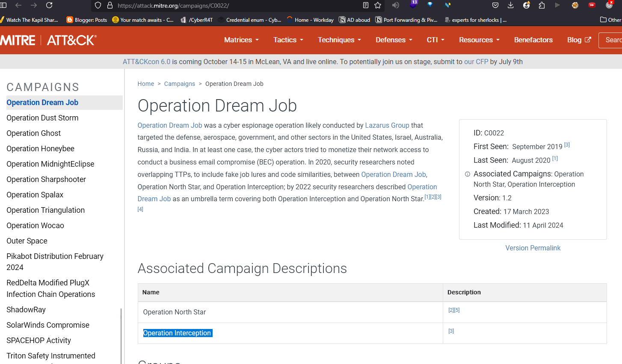Select Operation Sharpshooter in sidebar
Image resolution: width=622 pixels, height=364 pixels.
pyautogui.click(x=46, y=179)
